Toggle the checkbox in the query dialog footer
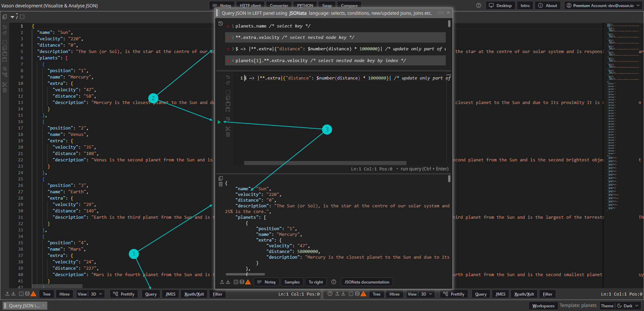This screenshot has height=311, width=644. coord(236,282)
